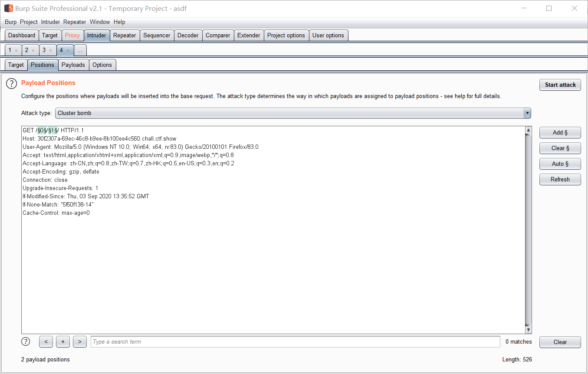Switch to the Intruder Target sub-tab
This screenshot has height=374, width=588.
click(16, 65)
